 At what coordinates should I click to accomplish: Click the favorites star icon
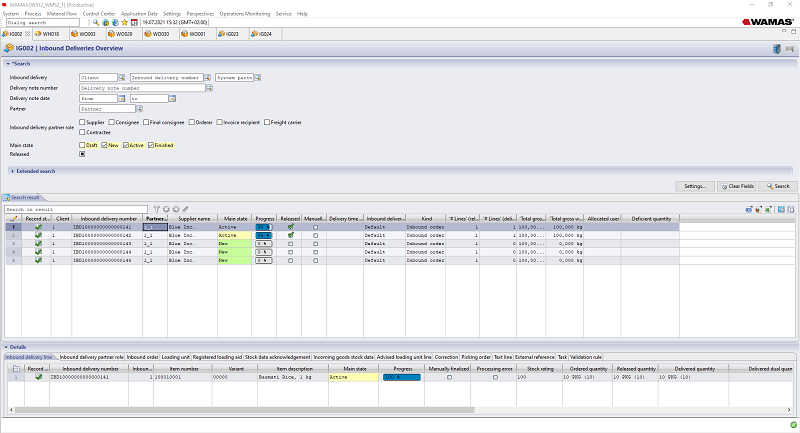(124, 22)
